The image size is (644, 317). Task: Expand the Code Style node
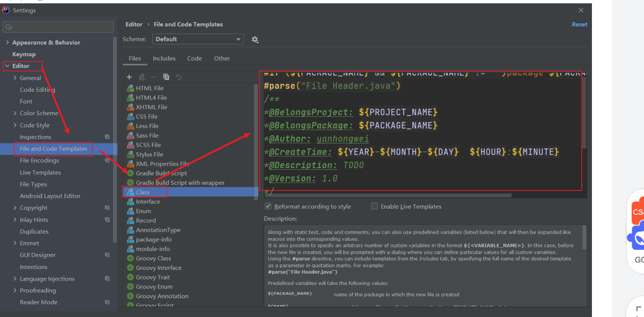coord(15,125)
